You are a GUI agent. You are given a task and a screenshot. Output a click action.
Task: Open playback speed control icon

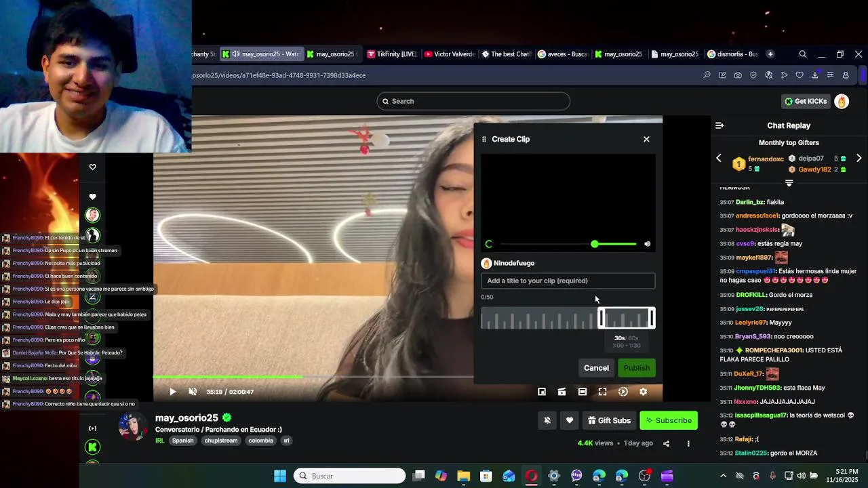coord(623,392)
